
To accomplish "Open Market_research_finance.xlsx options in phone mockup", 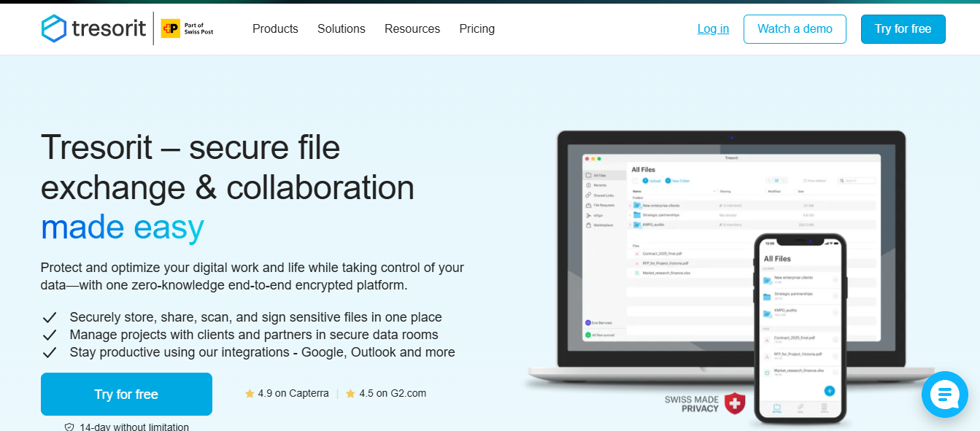I will pyautogui.click(x=835, y=372).
